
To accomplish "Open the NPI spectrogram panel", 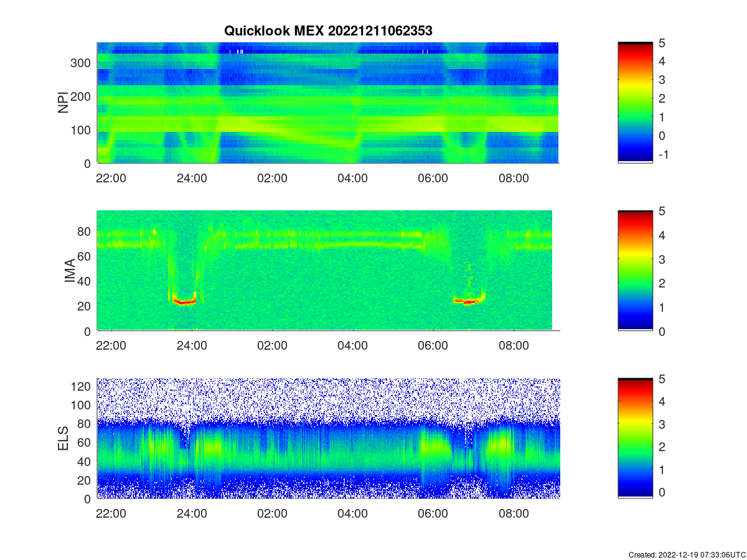I will pos(327,103).
